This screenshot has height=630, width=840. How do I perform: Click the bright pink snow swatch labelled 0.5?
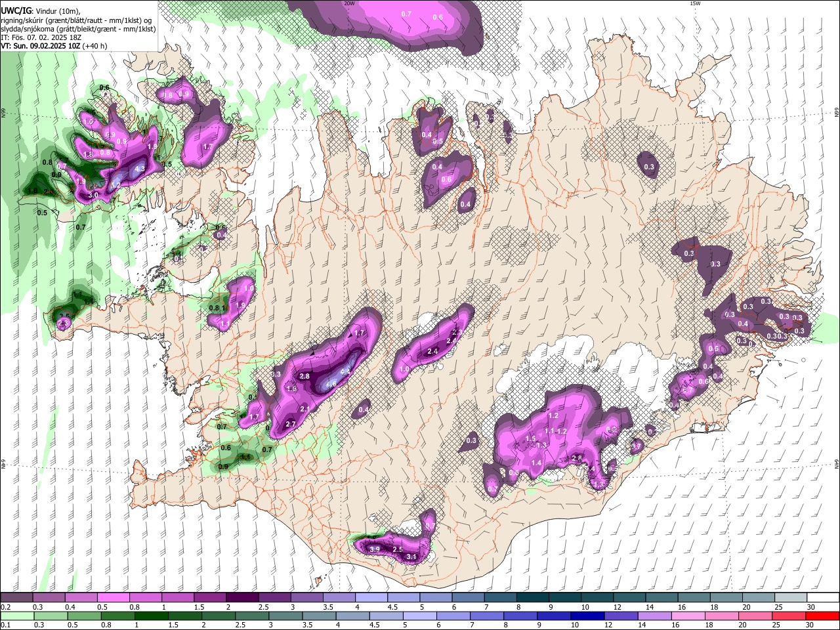[113, 597]
